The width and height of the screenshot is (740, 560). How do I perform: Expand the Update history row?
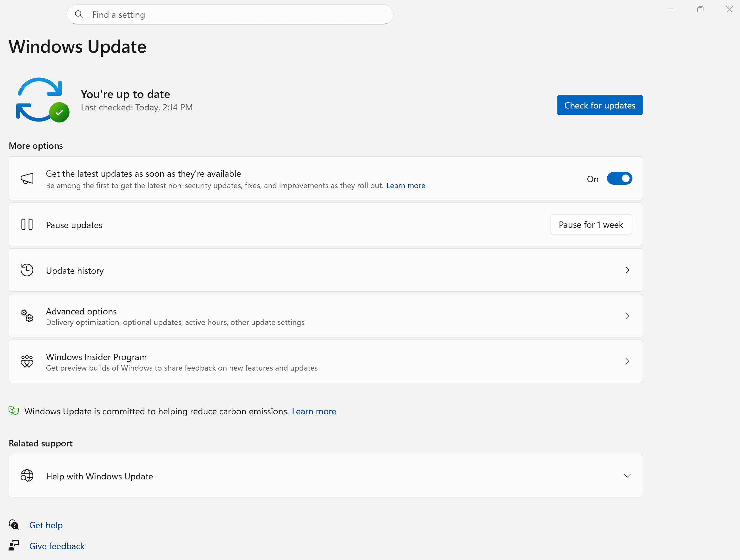pyautogui.click(x=627, y=270)
